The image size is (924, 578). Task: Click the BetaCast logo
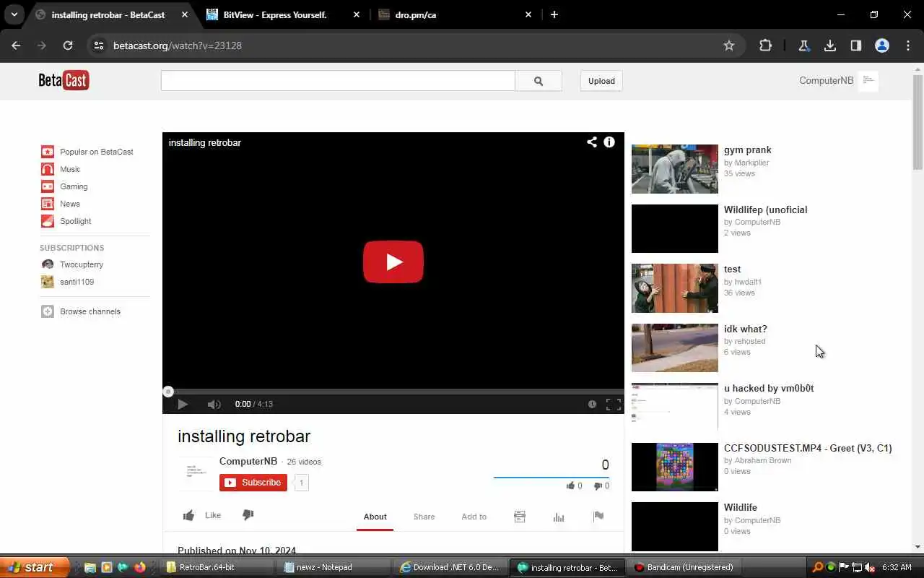[x=64, y=80]
